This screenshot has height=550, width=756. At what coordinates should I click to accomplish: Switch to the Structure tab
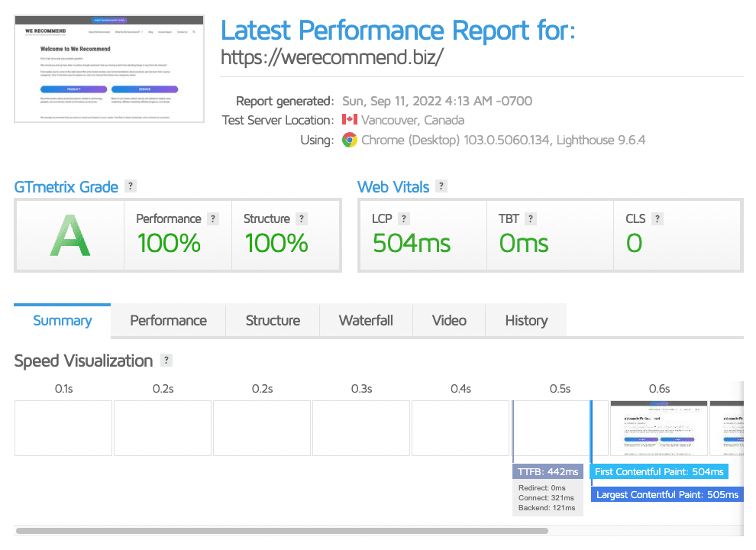coord(273,320)
